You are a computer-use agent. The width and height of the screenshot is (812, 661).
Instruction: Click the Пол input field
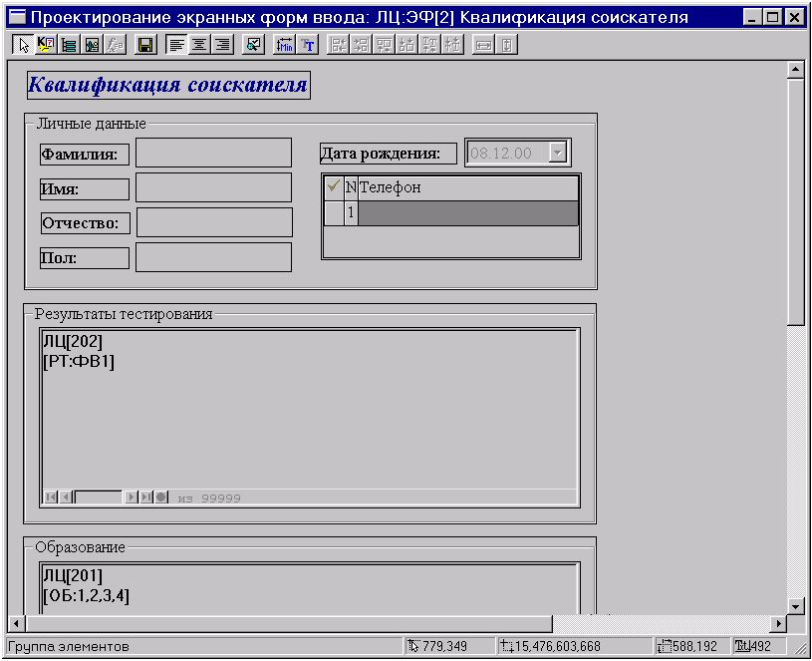pyautogui.click(x=213, y=257)
